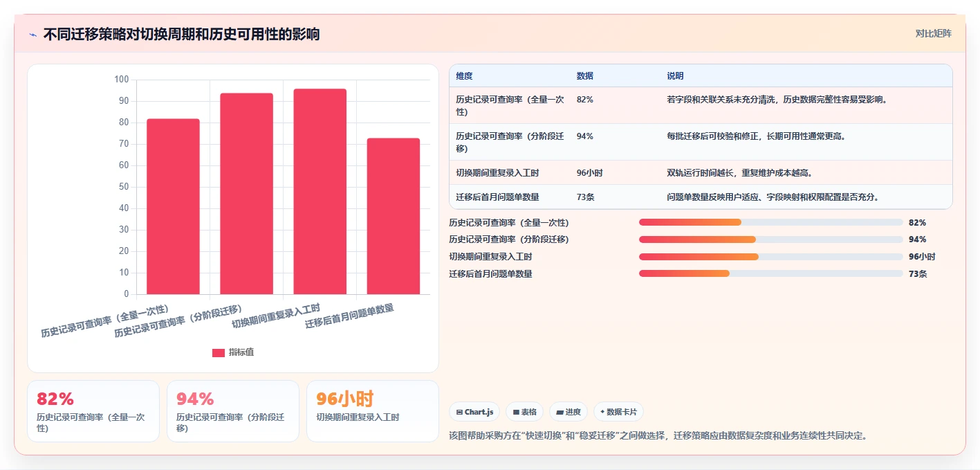
Task: Click the 73条 cell in the table
Action: [586, 197]
